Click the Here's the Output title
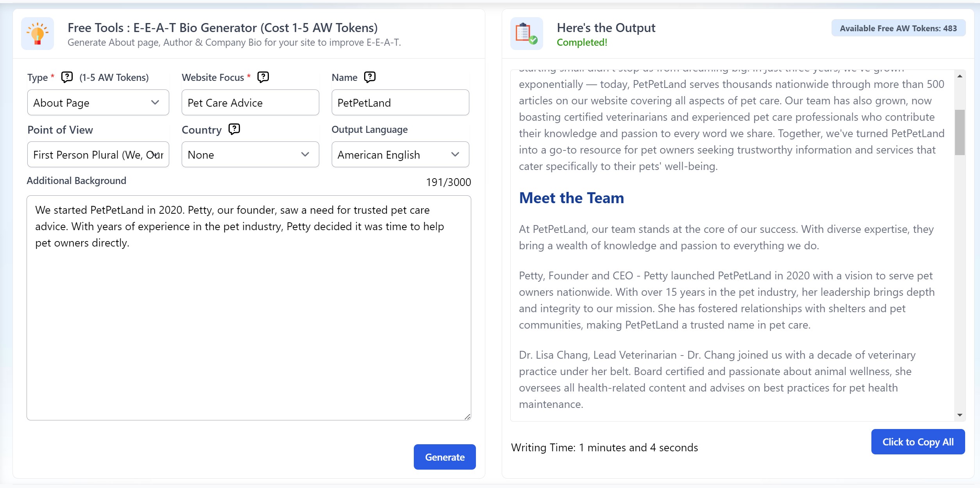 click(x=606, y=28)
